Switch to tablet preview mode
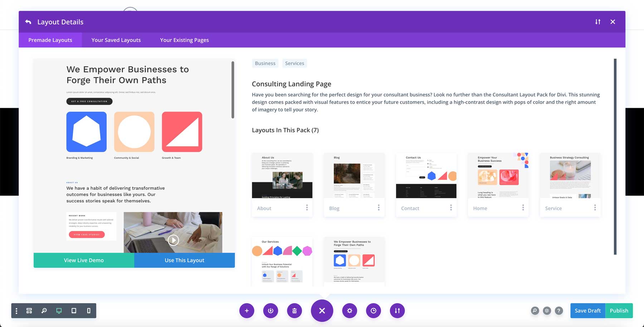 74,311
